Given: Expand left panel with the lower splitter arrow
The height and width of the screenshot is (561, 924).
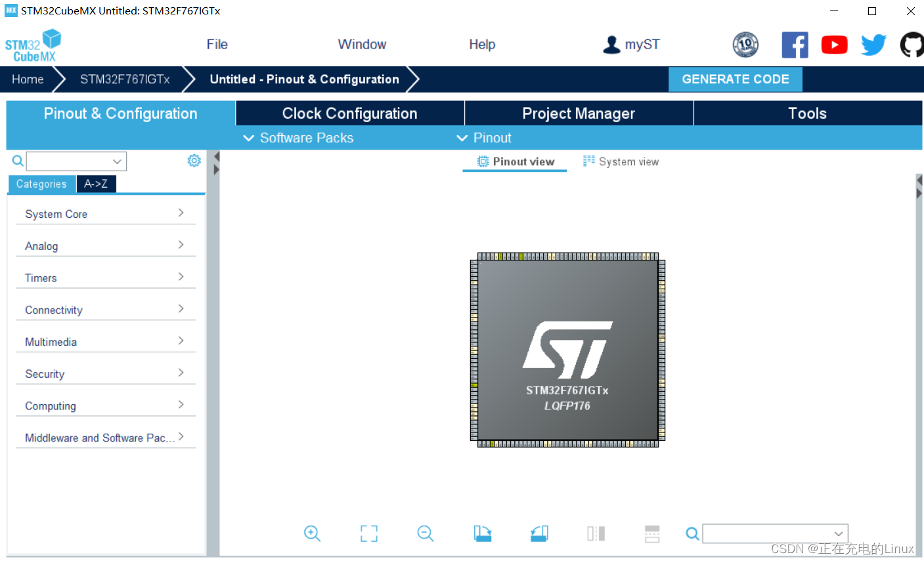Looking at the screenshot, I should pyautogui.click(x=216, y=169).
